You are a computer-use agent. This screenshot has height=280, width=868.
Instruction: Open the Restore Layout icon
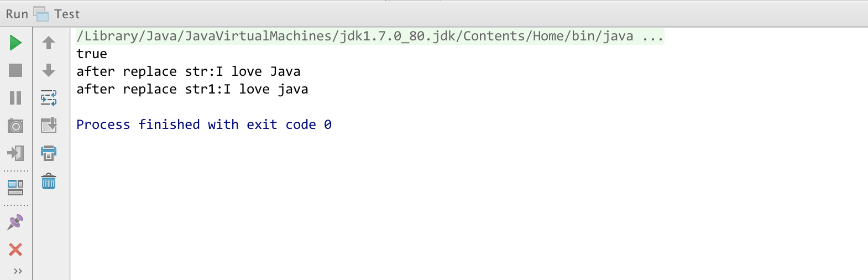coord(15,188)
